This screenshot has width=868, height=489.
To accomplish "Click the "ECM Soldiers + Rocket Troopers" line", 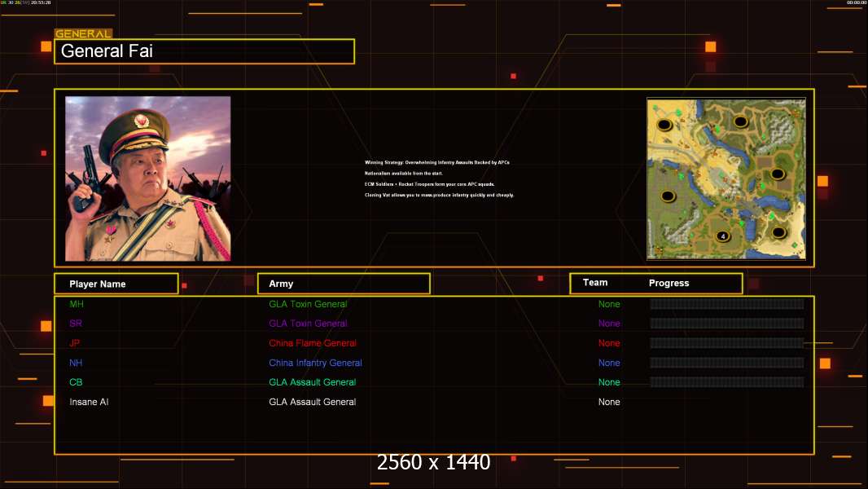I will click(430, 184).
